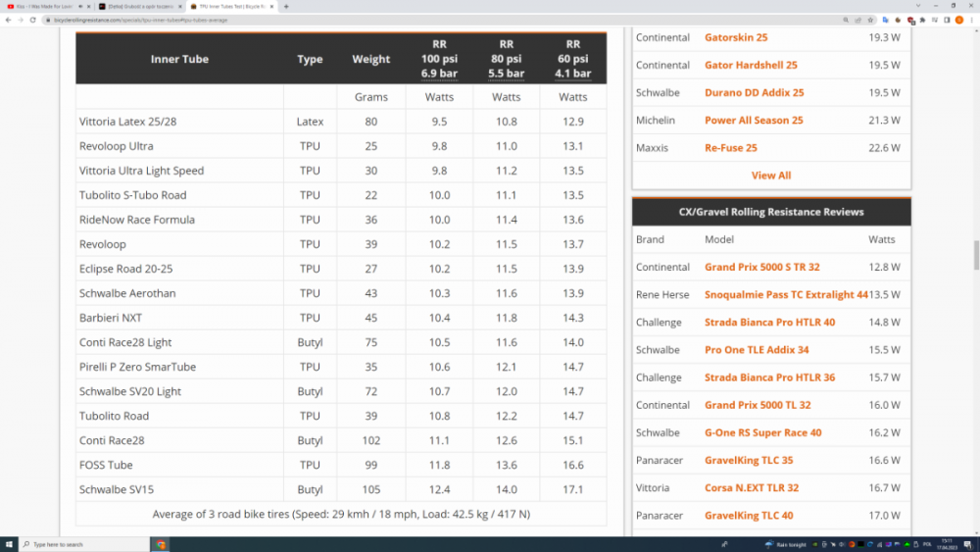
Task: Click the Inner Tube column header
Action: pos(179,59)
